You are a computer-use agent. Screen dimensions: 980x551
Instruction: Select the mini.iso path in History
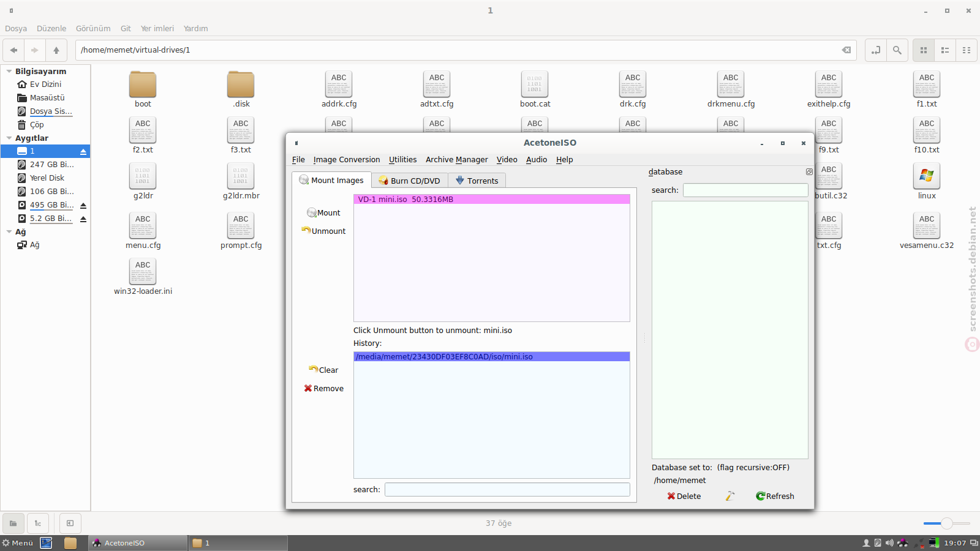tap(492, 356)
